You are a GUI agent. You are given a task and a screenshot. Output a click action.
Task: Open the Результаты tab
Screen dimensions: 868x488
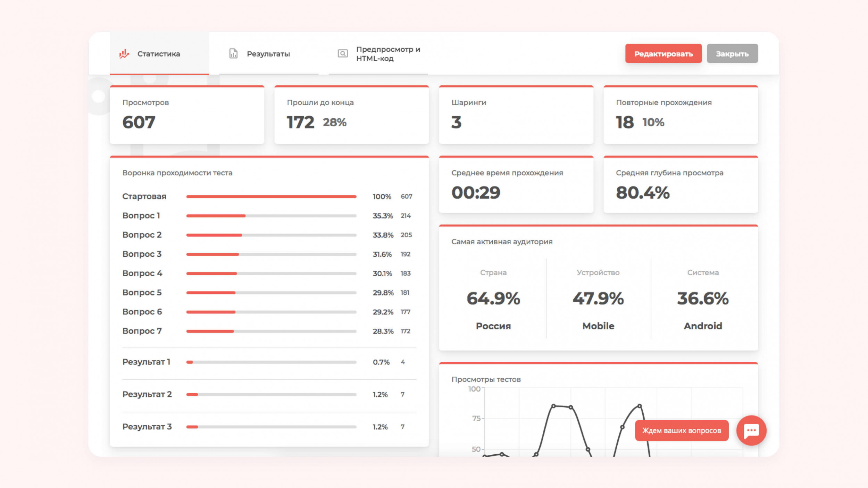pos(268,54)
